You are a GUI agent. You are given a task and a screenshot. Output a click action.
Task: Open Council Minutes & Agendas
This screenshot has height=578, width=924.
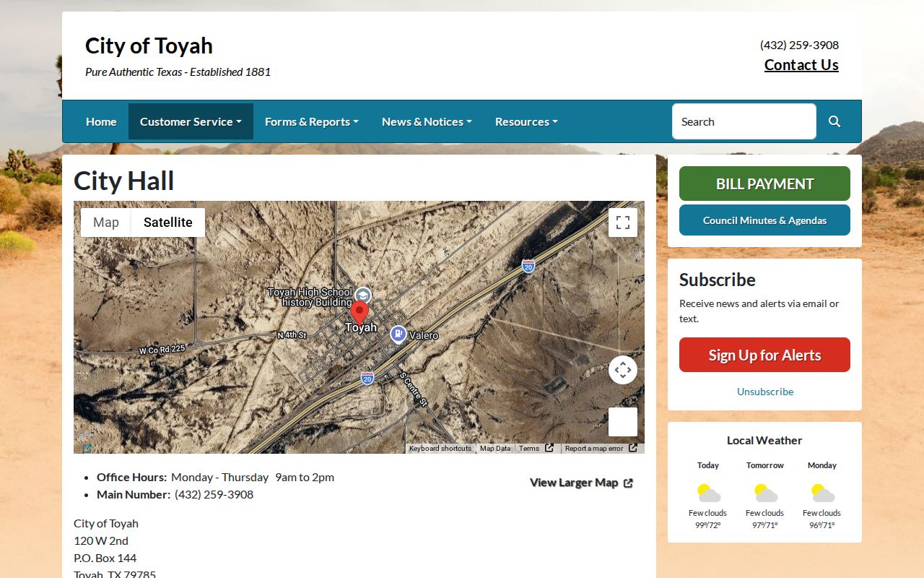pos(764,220)
